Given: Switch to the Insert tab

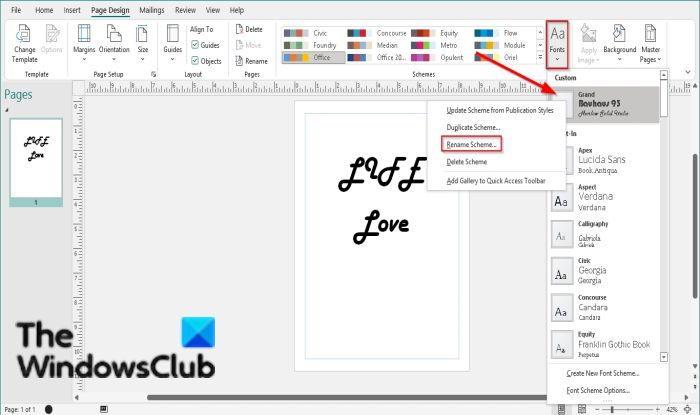Looking at the screenshot, I should tap(72, 10).
